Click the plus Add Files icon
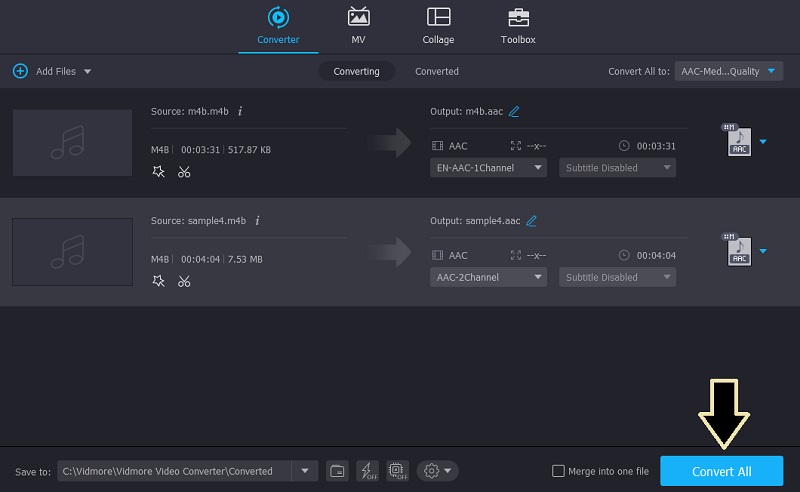This screenshot has height=492, width=800. pyautogui.click(x=20, y=71)
